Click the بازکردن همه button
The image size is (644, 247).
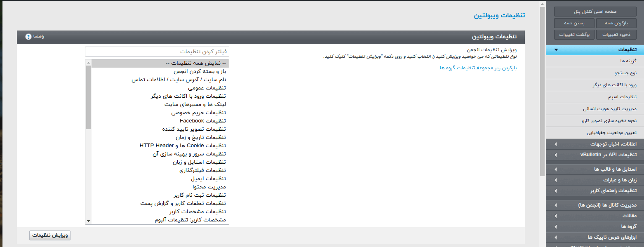616,23
